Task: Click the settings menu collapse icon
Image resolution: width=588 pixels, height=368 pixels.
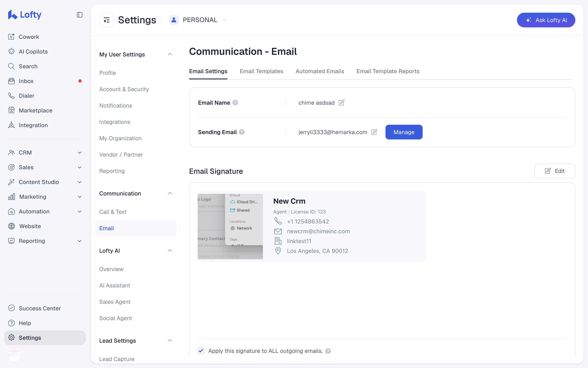Action: (x=106, y=20)
